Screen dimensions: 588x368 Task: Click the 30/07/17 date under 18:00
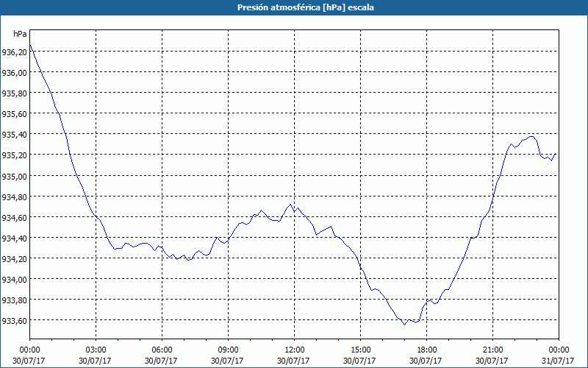point(426,361)
